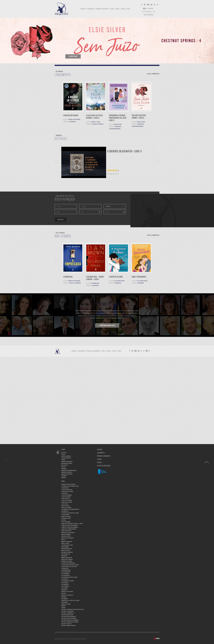Open E-books in the top menu
This screenshot has width=214, height=644.
click(x=117, y=9)
